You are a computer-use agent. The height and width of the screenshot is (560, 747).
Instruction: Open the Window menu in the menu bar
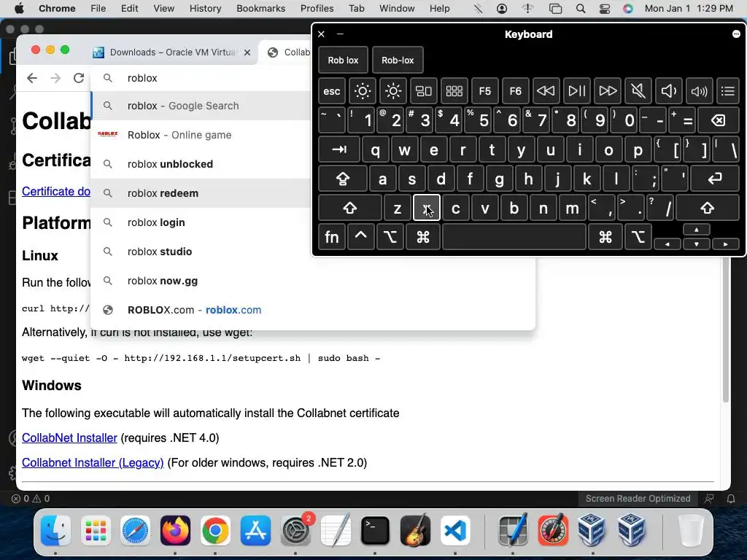[x=397, y=8]
